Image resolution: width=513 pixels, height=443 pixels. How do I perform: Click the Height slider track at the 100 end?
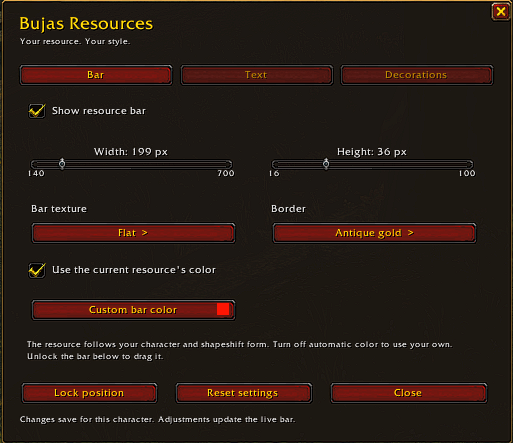[468, 164]
